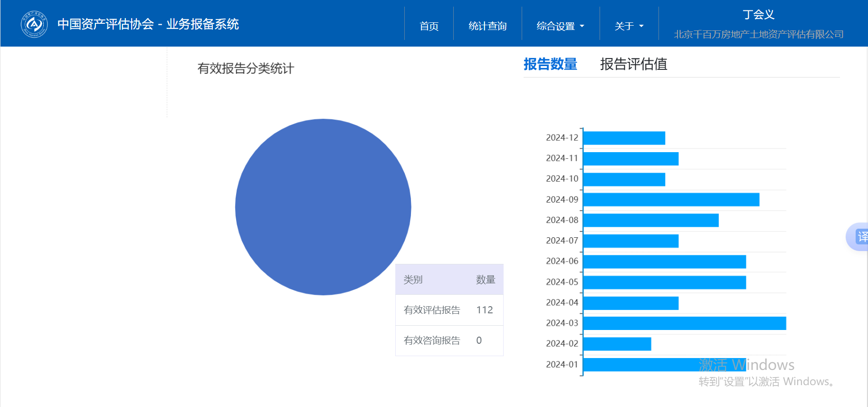
Task: Click the China Appraisal Society logo icon
Action: [34, 24]
